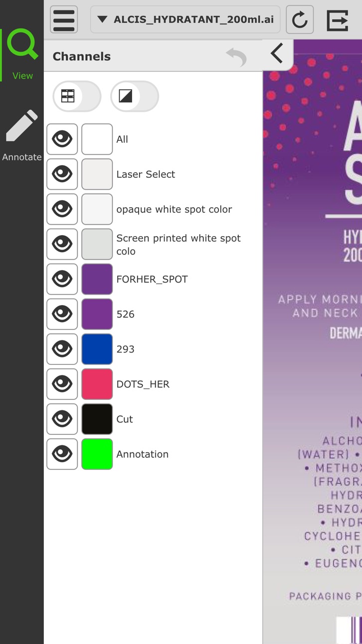This screenshot has height=644, width=362.
Task: Select the Annotation channel label
Action: (143, 454)
